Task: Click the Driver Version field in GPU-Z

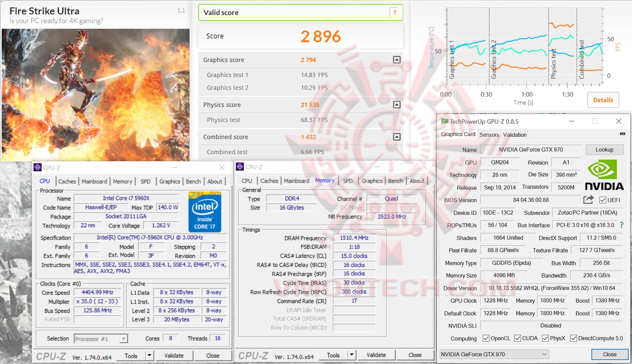Action: (551, 288)
